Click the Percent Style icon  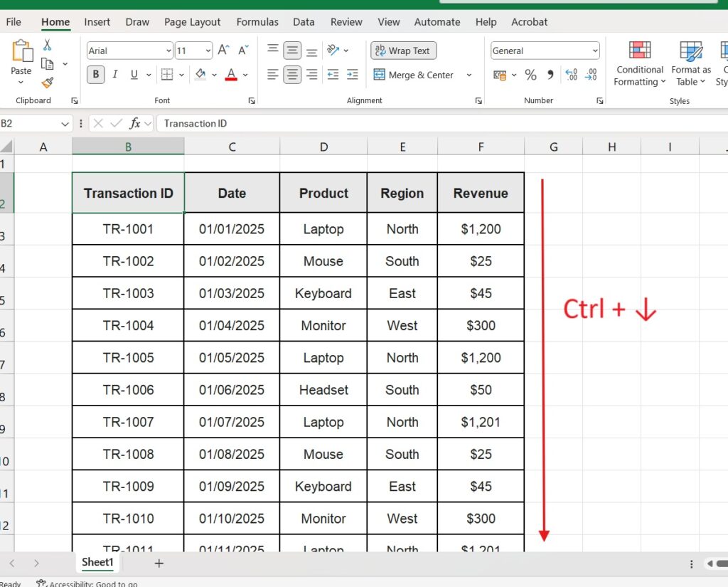pyautogui.click(x=530, y=75)
